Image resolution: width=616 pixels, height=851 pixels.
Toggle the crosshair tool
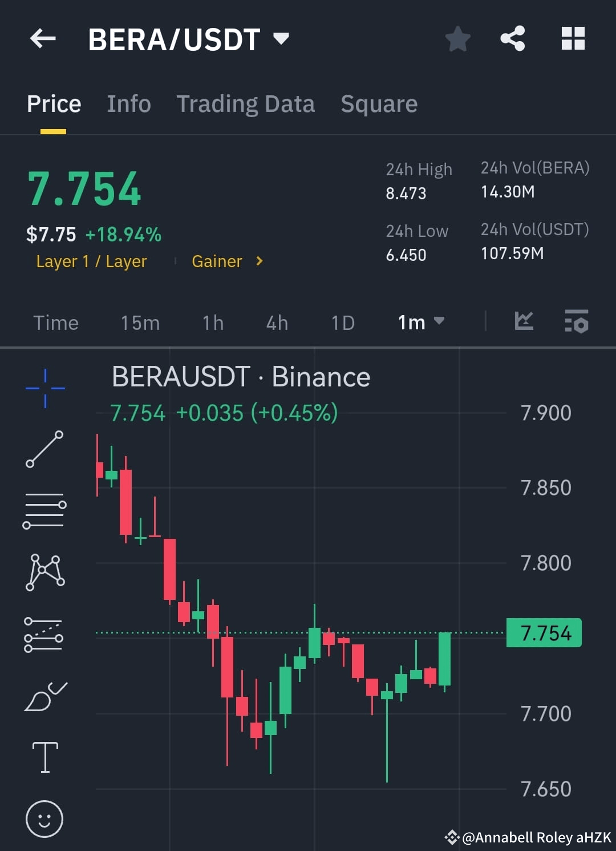click(x=44, y=387)
